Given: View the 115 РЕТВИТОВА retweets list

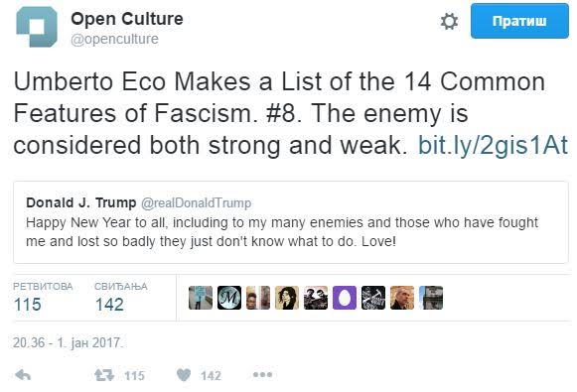Looking at the screenshot, I should (43, 297).
